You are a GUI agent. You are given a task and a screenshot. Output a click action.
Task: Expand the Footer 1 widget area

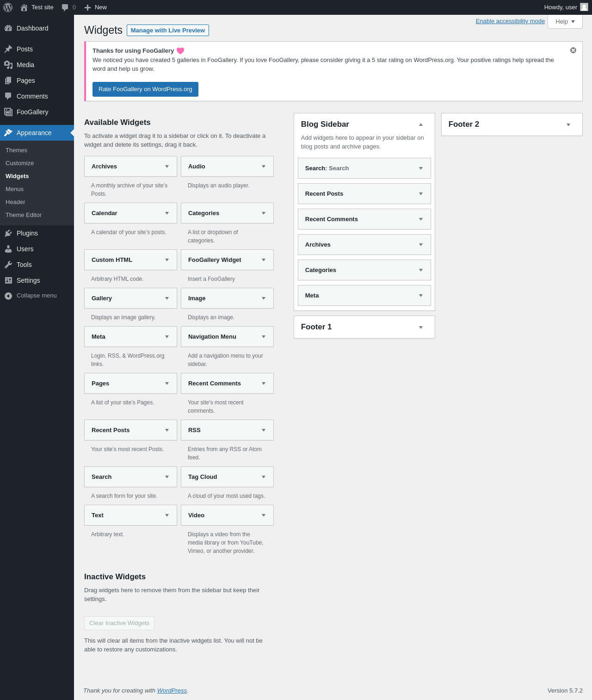421,327
